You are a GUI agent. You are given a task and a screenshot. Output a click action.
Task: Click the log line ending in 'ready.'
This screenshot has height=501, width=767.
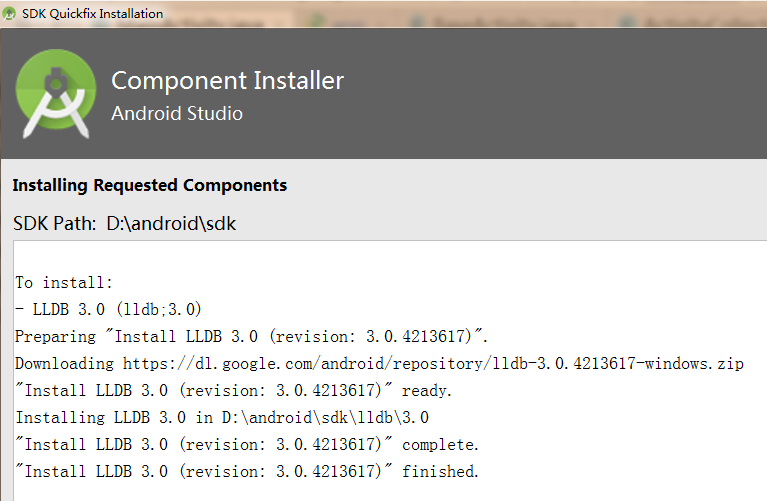click(233, 390)
